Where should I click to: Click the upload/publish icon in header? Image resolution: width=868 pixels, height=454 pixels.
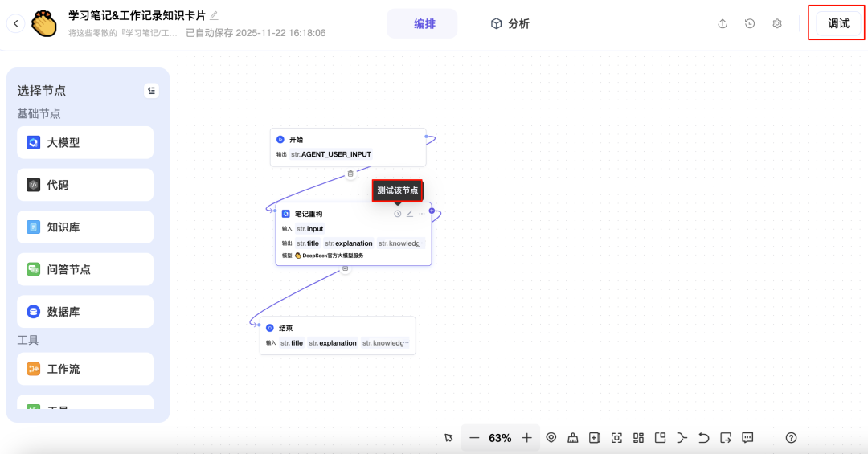pos(723,23)
